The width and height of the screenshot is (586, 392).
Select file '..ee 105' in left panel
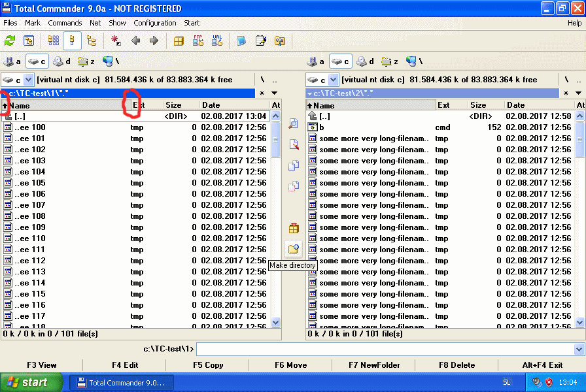click(137, 183)
